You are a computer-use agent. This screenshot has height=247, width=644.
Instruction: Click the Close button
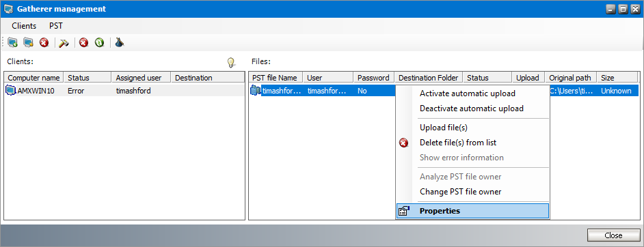click(613, 235)
